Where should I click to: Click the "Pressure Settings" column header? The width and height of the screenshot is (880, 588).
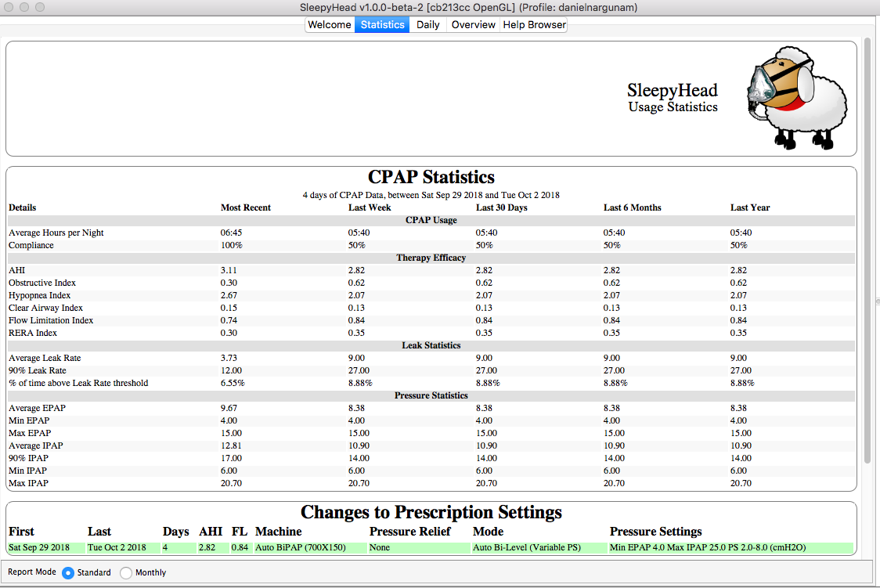tap(656, 532)
